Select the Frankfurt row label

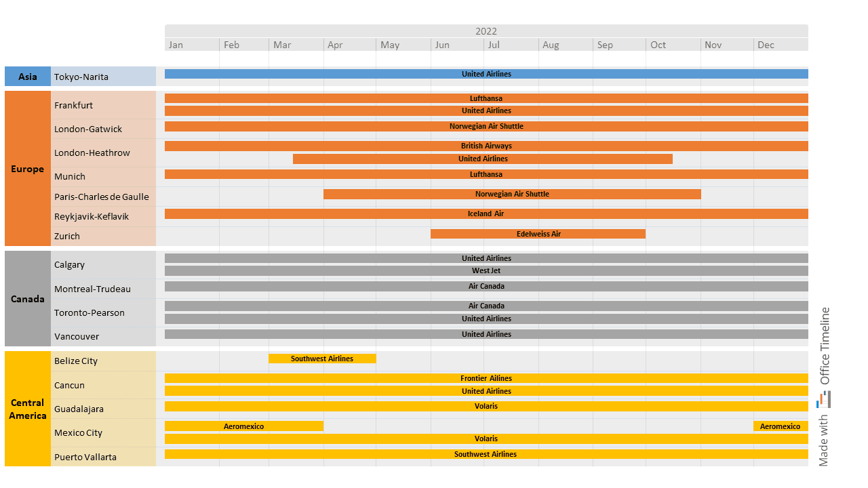coord(73,105)
